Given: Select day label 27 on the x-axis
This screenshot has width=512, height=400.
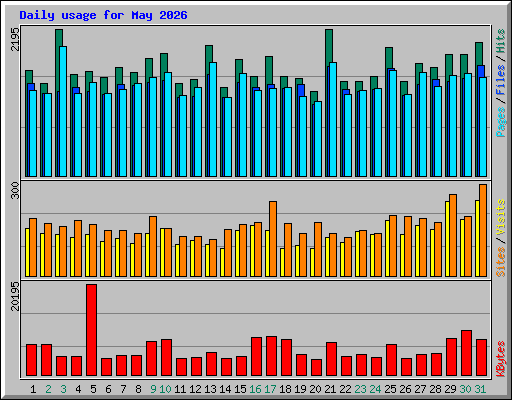Looking at the screenshot, I should (x=420, y=389).
